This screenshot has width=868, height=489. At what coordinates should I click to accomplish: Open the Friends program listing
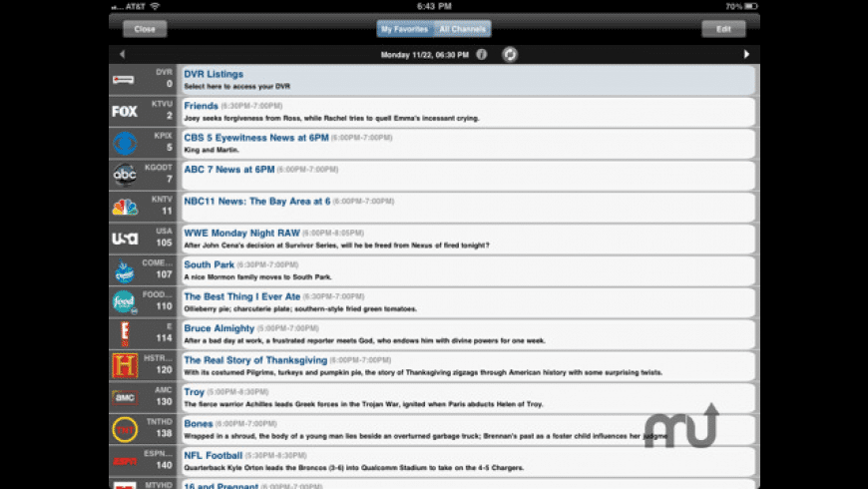469,112
